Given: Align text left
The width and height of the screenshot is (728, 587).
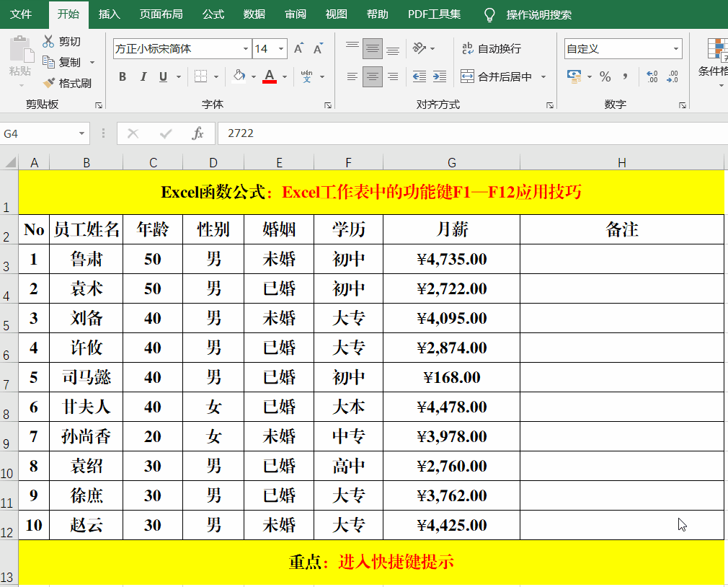Looking at the screenshot, I should click(x=352, y=76).
